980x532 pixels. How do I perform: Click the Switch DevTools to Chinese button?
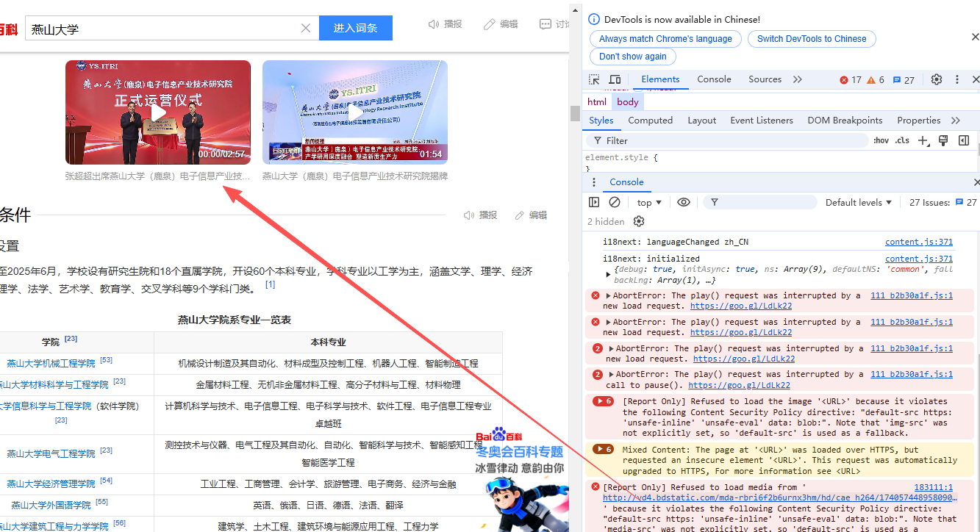(x=812, y=39)
